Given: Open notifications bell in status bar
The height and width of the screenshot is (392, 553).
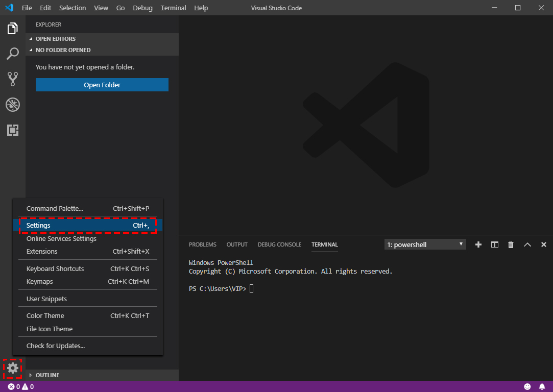Looking at the screenshot, I should click(x=542, y=387).
